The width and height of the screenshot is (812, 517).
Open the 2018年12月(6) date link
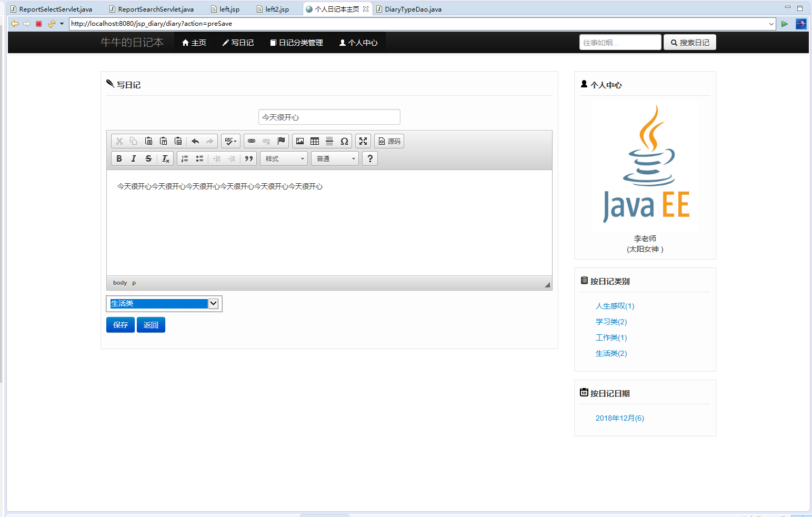click(620, 418)
